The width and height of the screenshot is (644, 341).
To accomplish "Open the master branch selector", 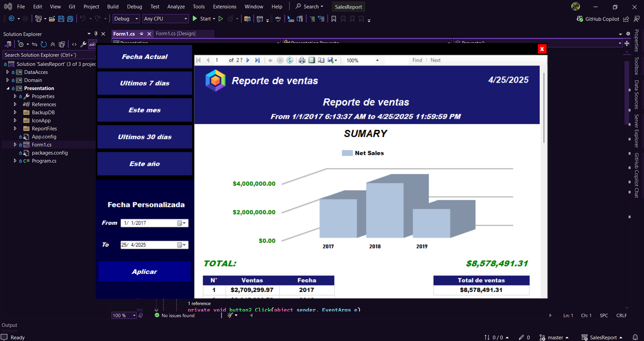I will pos(554,337).
